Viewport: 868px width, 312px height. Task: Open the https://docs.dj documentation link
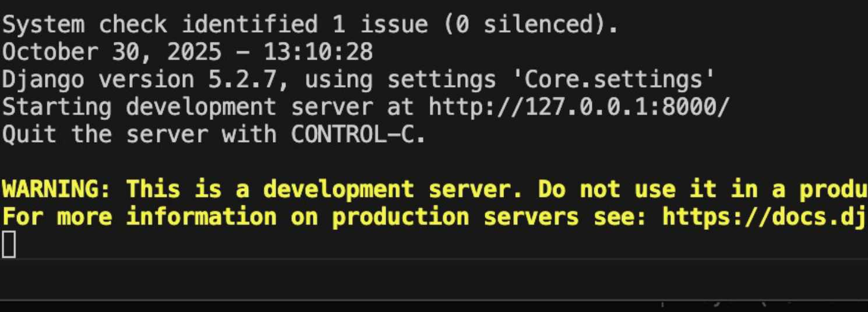click(764, 217)
